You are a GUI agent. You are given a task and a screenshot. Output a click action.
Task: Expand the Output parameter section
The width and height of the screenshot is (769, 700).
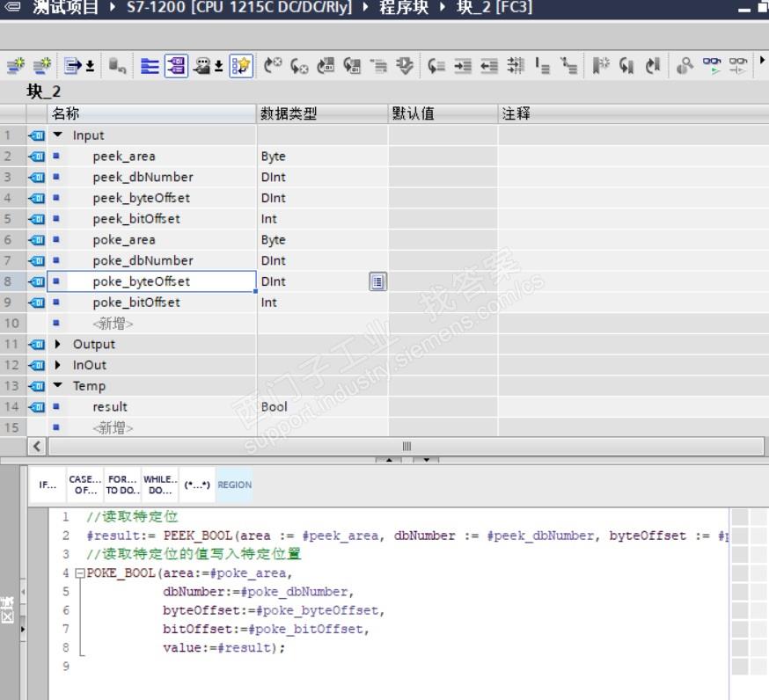tap(58, 345)
